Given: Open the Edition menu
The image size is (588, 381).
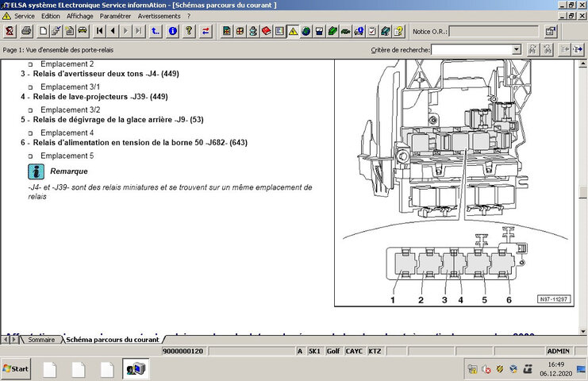Looking at the screenshot, I should [x=51, y=16].
